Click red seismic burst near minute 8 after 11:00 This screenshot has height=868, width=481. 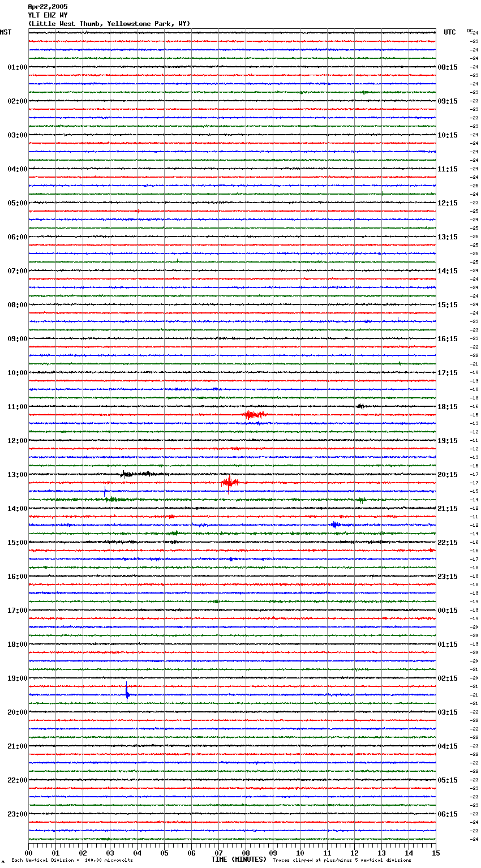click(255, 415)
